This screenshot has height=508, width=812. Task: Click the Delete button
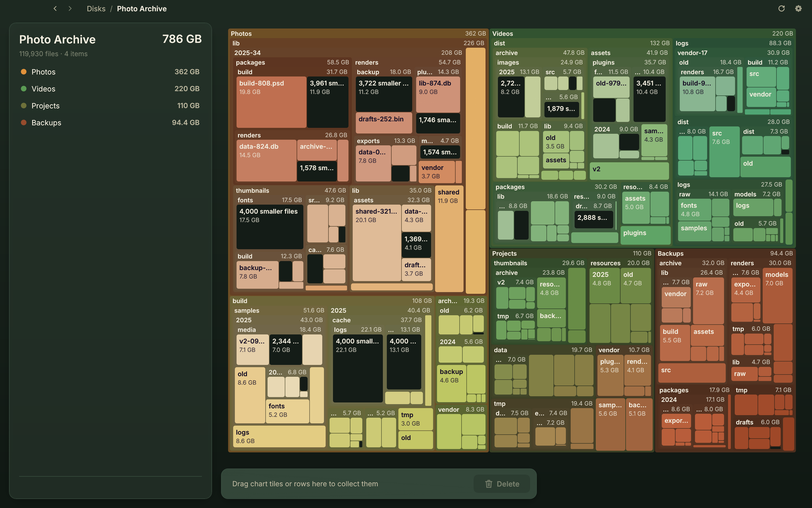coord(502,484)
